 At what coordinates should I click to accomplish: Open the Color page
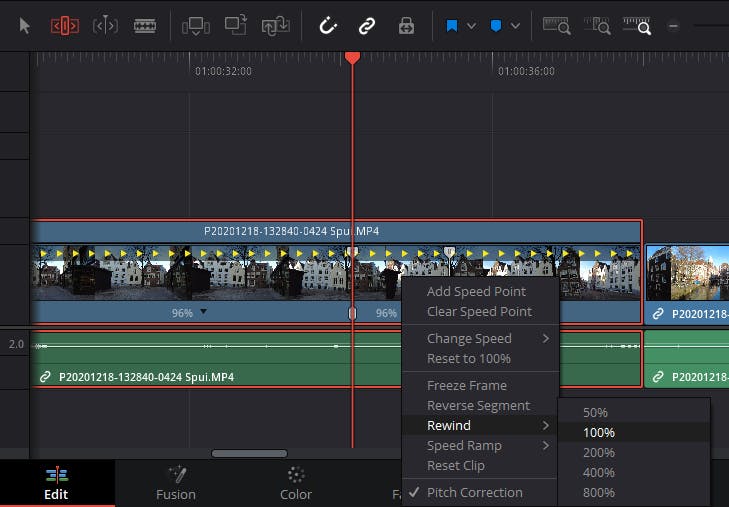click(x=295, y=483)
